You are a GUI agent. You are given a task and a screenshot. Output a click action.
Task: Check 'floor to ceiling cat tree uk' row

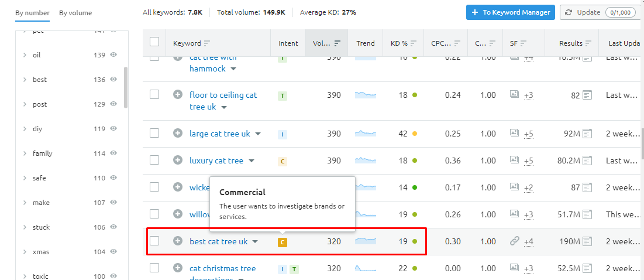(x=154, y=94)
